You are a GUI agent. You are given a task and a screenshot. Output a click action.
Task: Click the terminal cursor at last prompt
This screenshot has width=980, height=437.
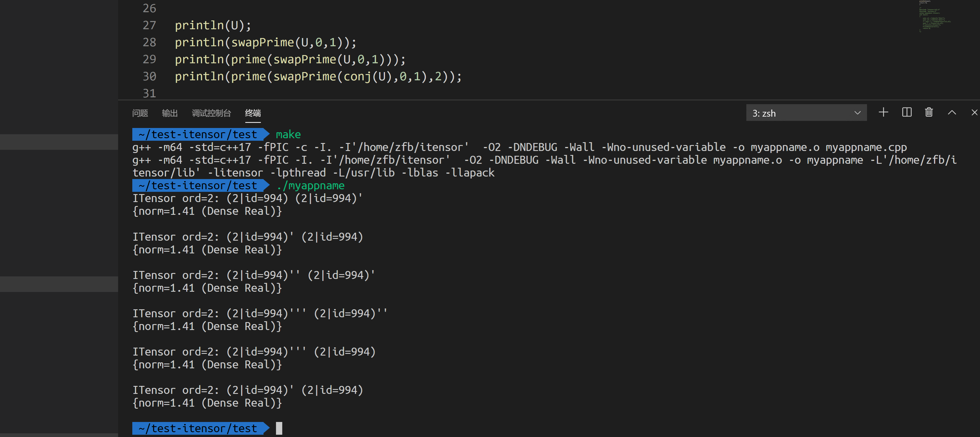point(279,428)
